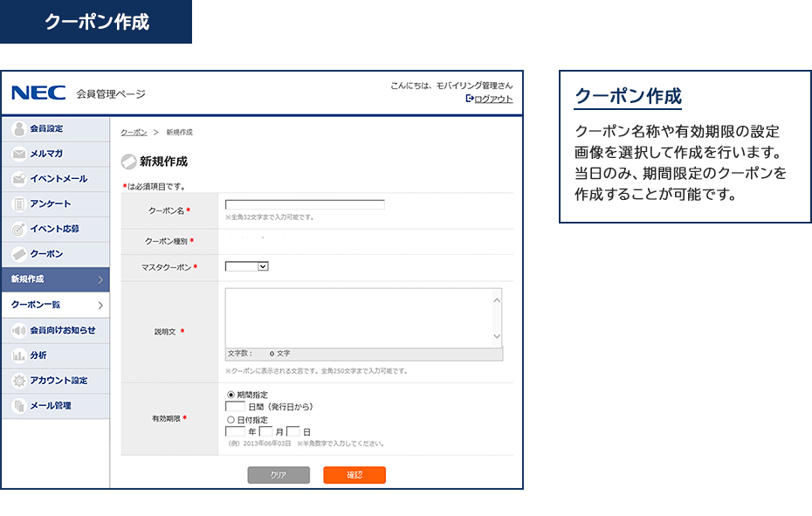Open メルマガ menu item
This screenshot has height=516, width=812.
[x=55, y=154]
